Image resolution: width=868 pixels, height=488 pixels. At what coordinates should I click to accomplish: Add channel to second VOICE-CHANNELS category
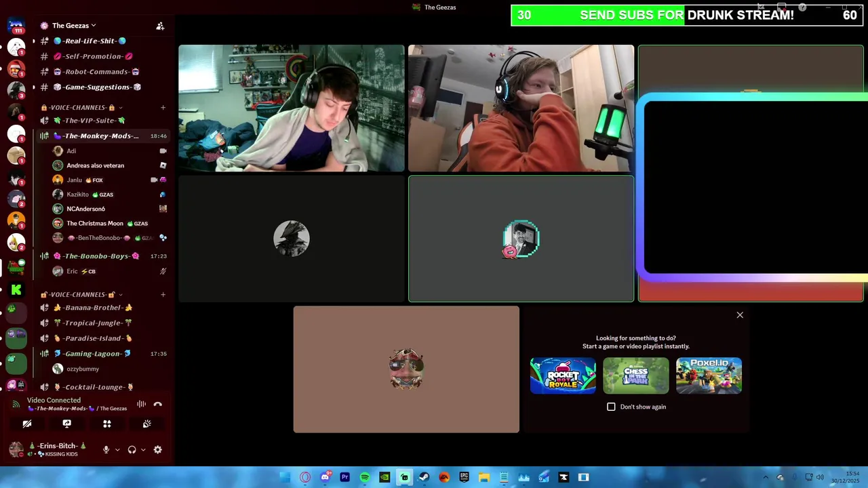click(x=163, y=294)
